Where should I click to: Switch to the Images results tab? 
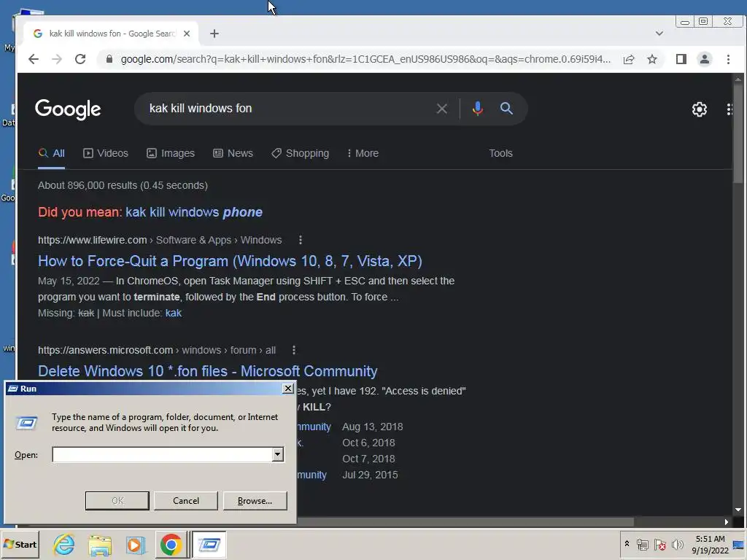click(171, 153)
